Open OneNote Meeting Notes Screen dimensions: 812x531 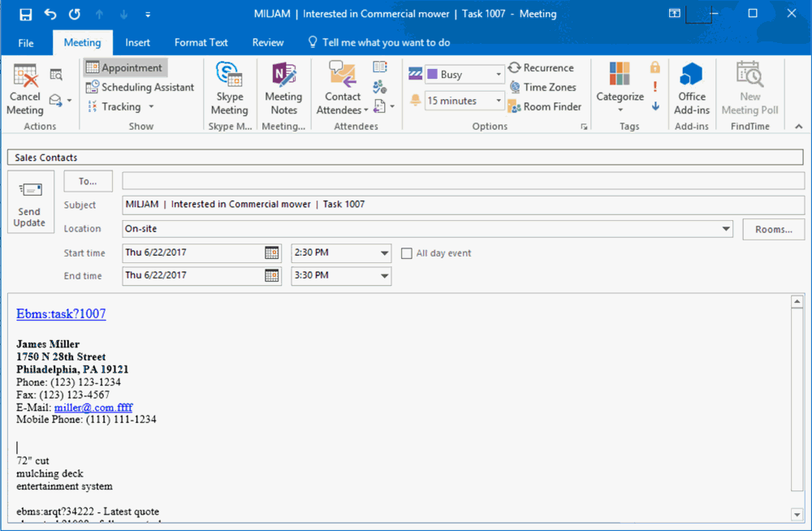[283, 89]
